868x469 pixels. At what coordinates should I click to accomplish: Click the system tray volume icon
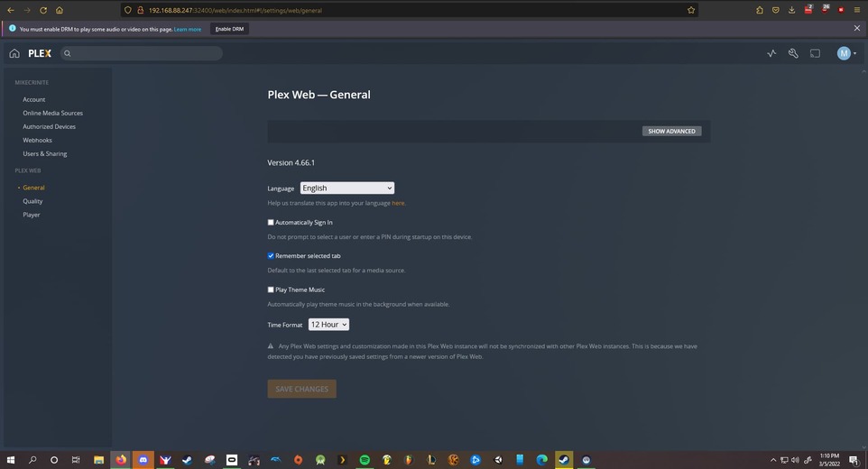pos(796,460)
